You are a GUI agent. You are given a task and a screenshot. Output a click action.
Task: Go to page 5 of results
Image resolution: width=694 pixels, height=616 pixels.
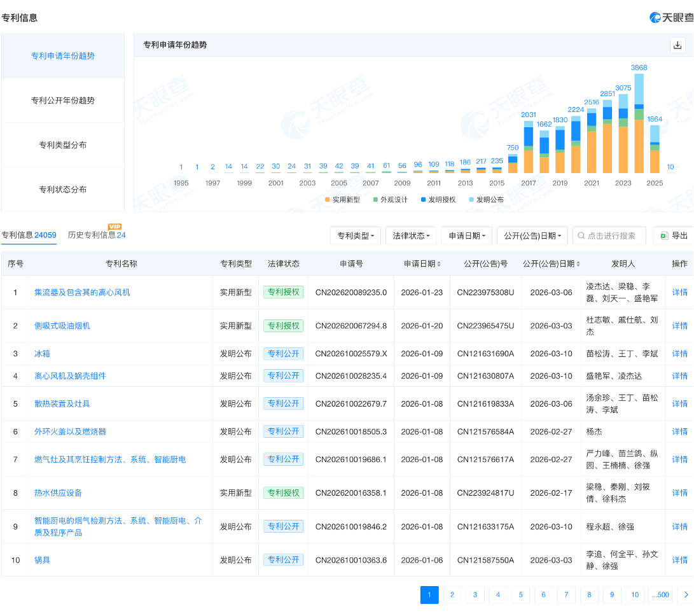(520, 595)
